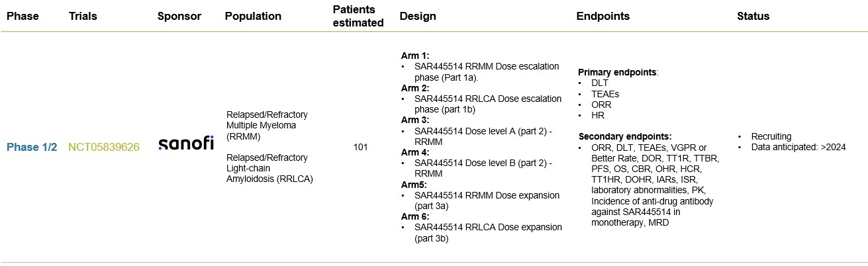
Task: Click the Design column header
Action: (x=418, y=16)
